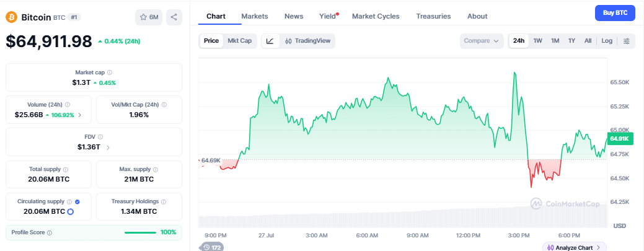Viewport: 644px width, 251px height.
Task: Switch to the News tab
Action: (294, 17)
